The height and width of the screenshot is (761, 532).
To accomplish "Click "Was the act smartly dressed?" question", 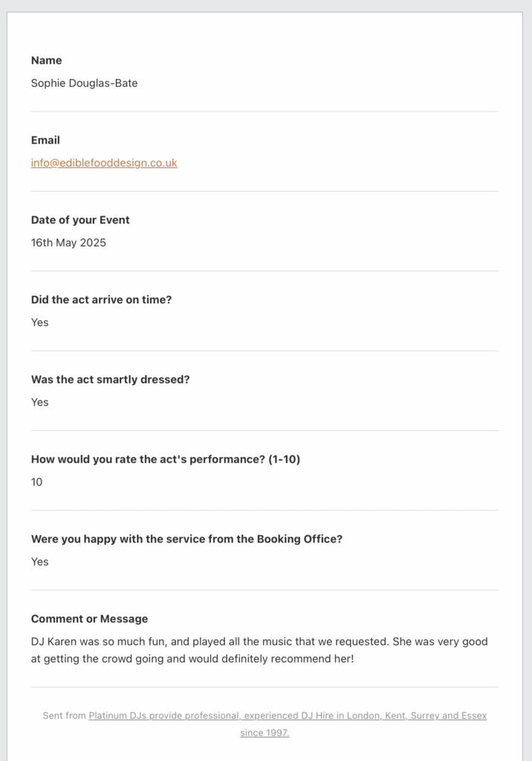I will tap(110, 379).
